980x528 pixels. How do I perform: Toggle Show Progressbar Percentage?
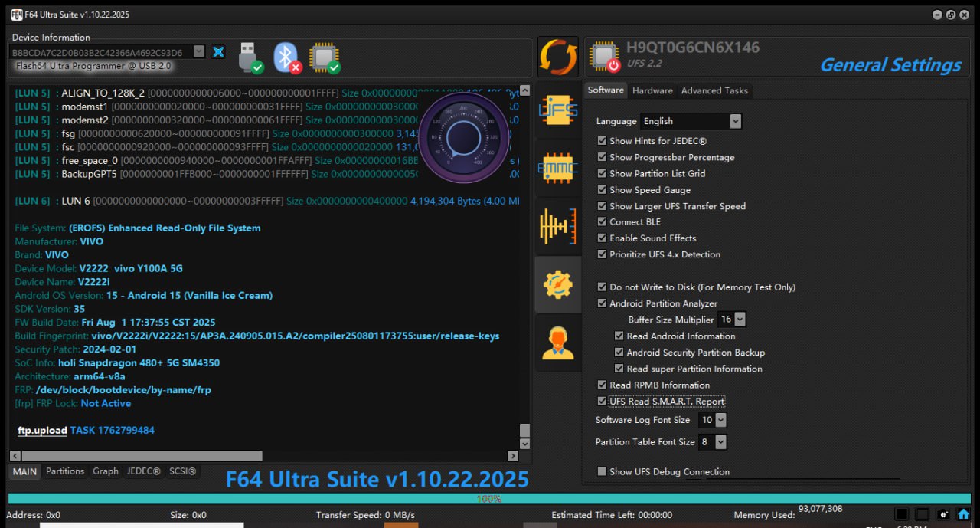pos(602,157)
